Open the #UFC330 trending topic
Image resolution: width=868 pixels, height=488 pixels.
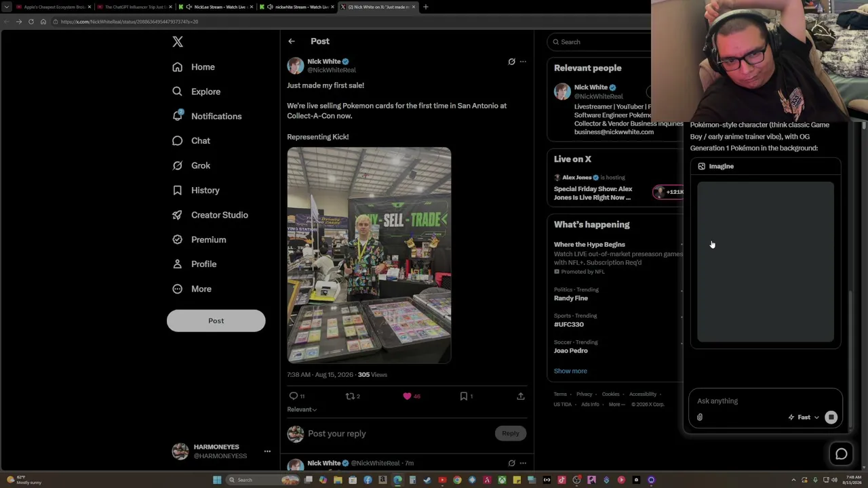coord(569,325)
